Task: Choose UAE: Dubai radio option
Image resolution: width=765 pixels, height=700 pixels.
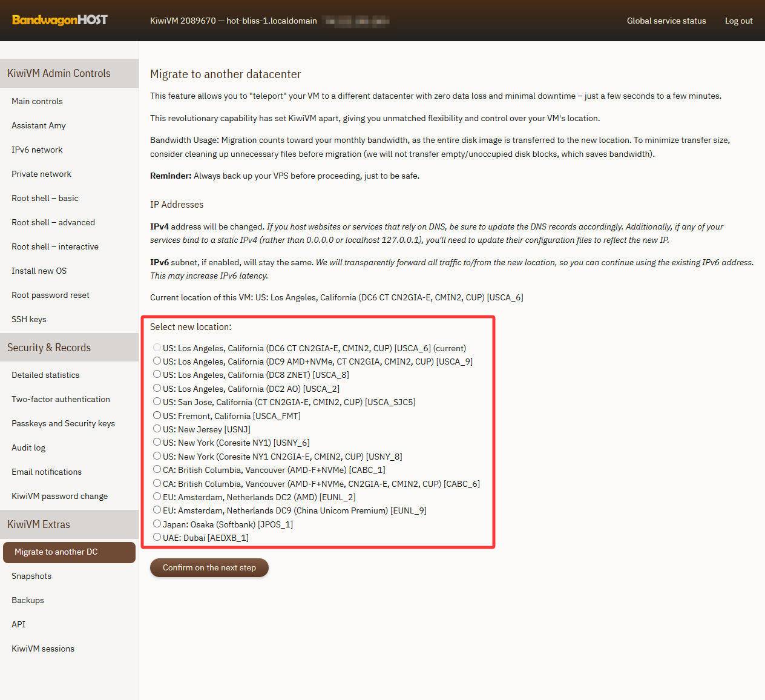Action: click(157, 537)
